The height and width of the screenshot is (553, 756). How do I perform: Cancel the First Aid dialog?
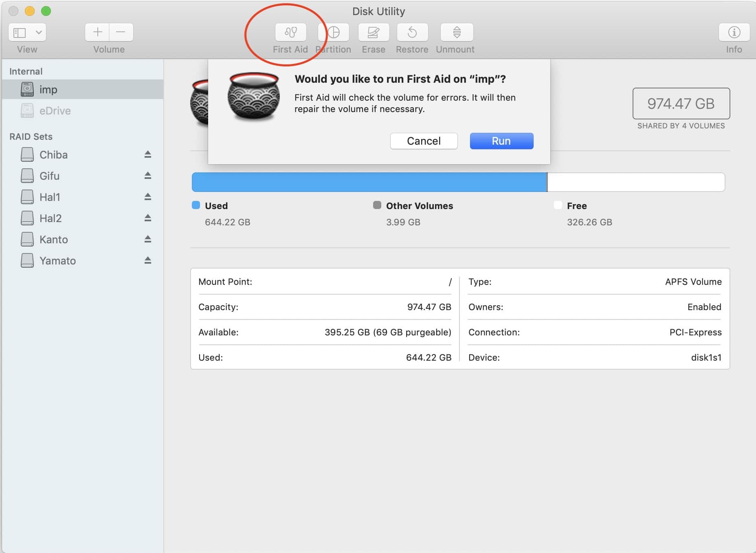pos(424,141)
